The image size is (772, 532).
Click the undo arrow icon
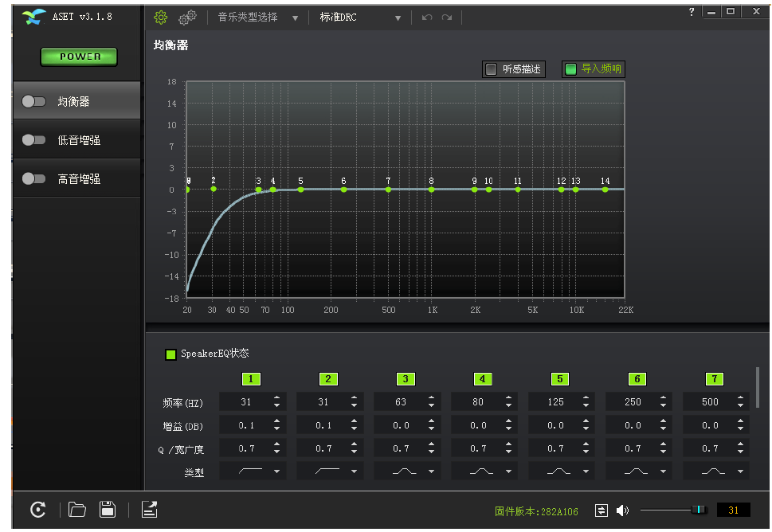coord(426,17)
